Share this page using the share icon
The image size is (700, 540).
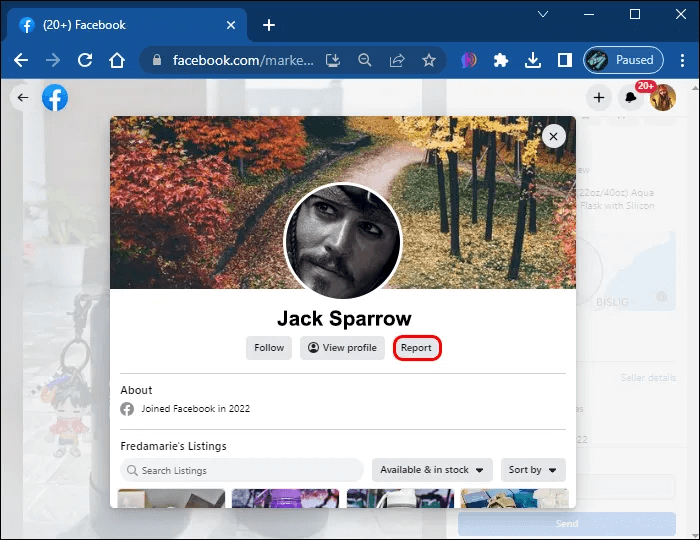click(397, 60)
